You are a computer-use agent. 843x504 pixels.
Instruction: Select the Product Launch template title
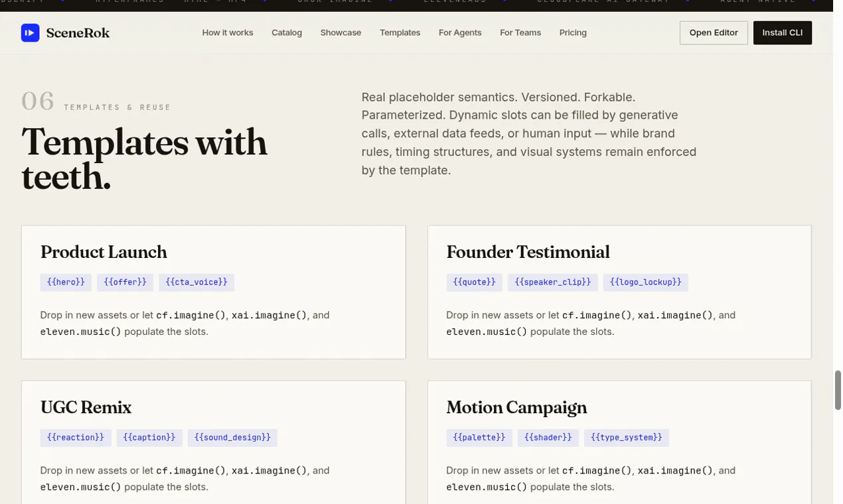point(104,252)
